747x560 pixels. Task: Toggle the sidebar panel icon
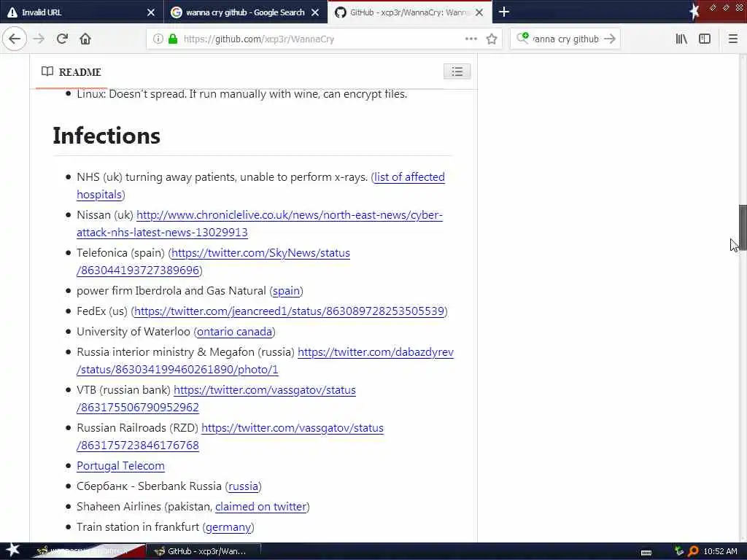pyautogui.click(x=705, y=39)
